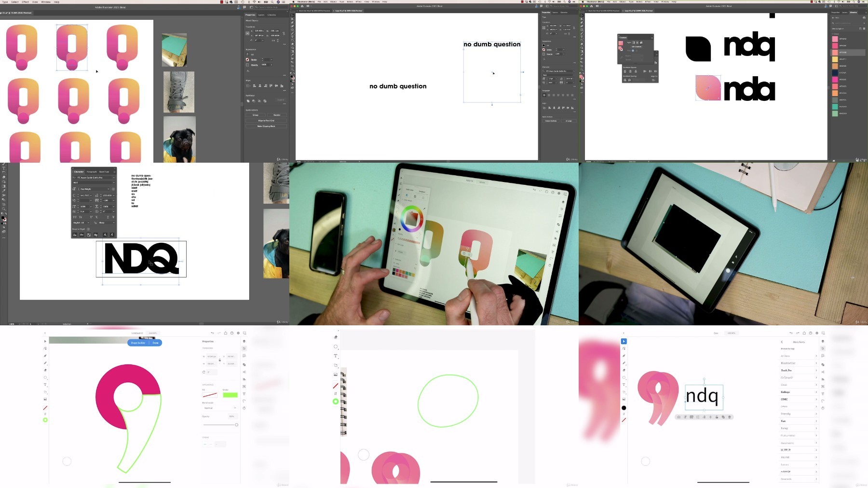Click the green Stroke color swatch in Properties
Viewport: 868px width, 488px height.
tap(230, 395)
